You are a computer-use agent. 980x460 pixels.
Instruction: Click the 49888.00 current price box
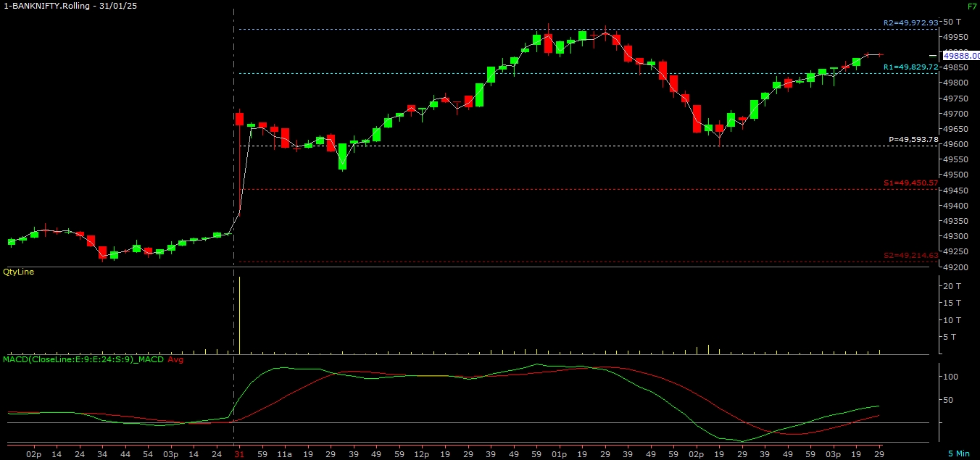click(x=960, y=55)
